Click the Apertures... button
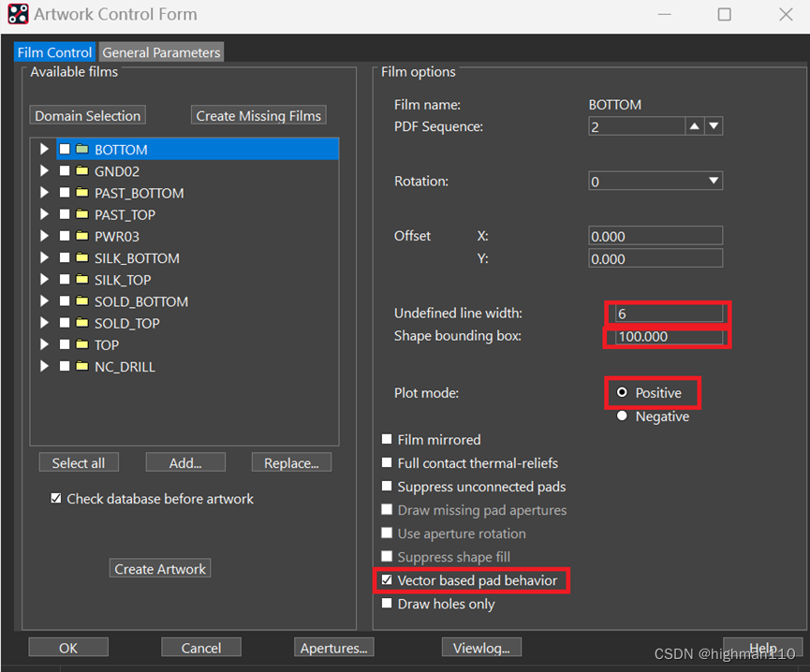 (334, 648)
